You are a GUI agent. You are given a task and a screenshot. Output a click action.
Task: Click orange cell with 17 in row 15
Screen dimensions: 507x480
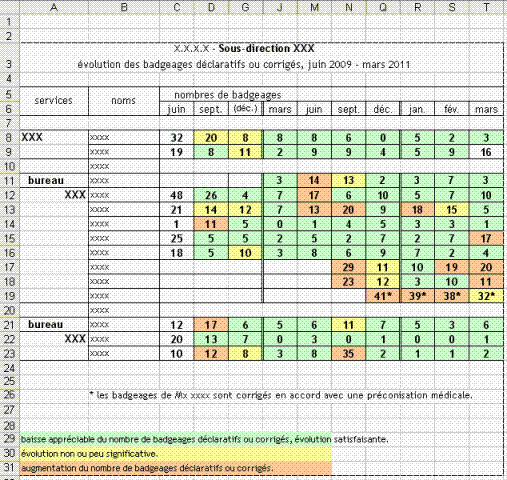(486, 238)
